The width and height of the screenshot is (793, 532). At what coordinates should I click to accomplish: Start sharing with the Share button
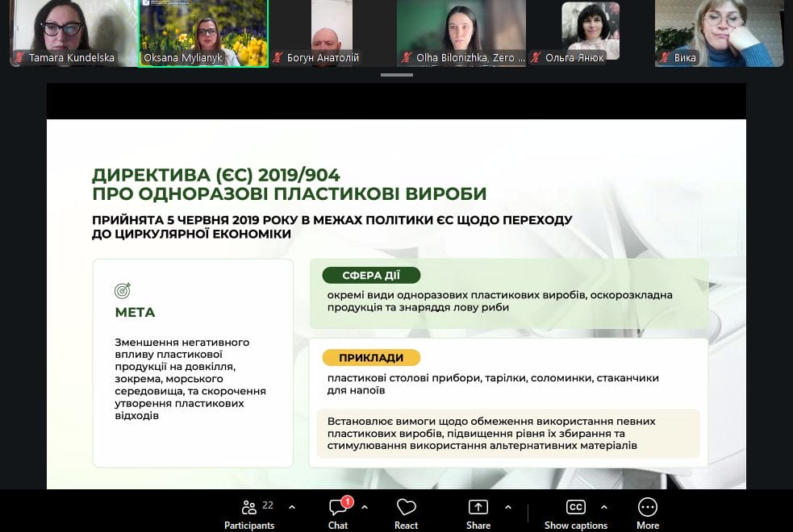(x=478, y=513)
